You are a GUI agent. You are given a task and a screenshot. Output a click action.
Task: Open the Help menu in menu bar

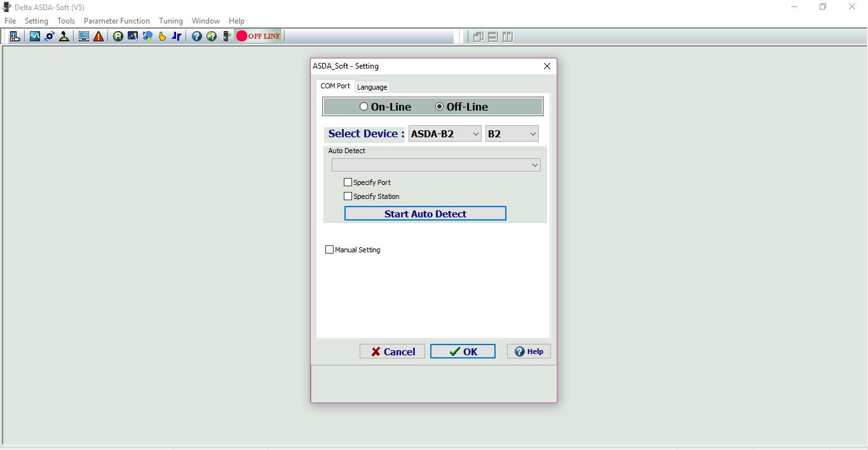(236, 21)
